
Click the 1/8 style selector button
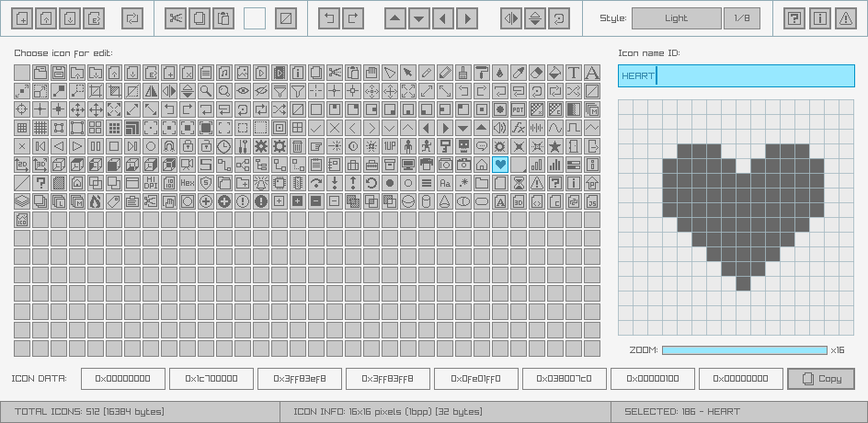(742, 18)
